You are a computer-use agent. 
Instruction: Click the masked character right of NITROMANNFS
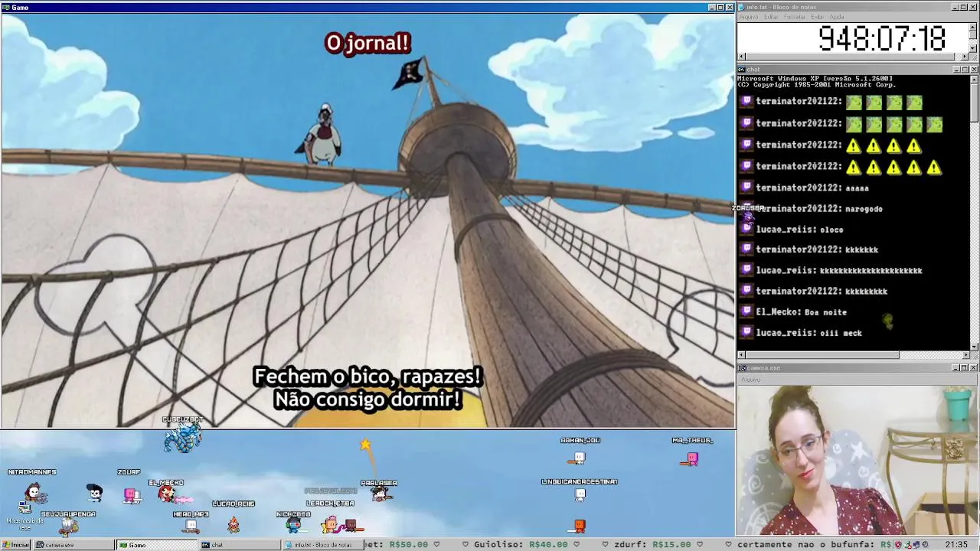94,492
